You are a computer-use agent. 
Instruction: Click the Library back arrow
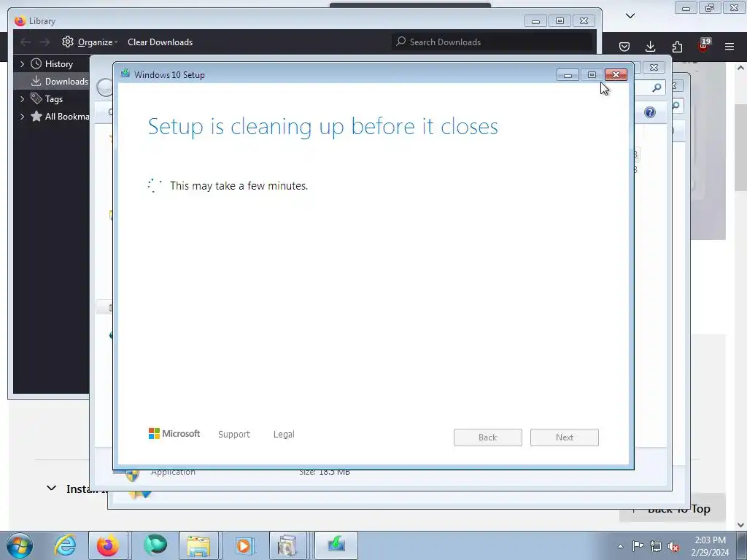point(26,42)
